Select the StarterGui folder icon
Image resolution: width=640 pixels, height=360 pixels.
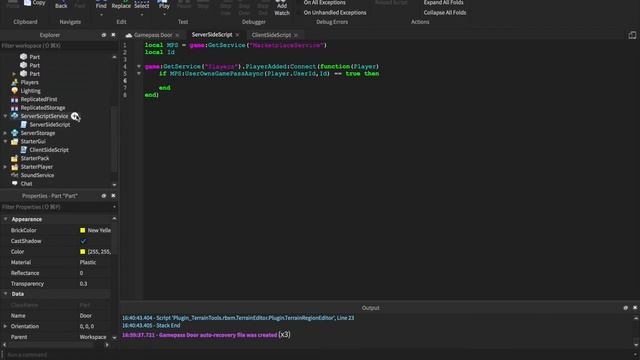(x=15, y=142)
